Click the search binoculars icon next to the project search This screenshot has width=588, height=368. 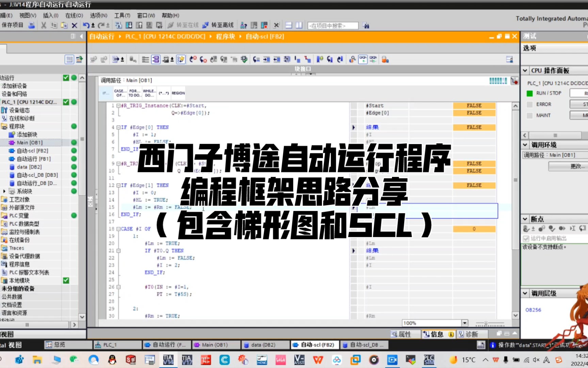tap(366, 26)
